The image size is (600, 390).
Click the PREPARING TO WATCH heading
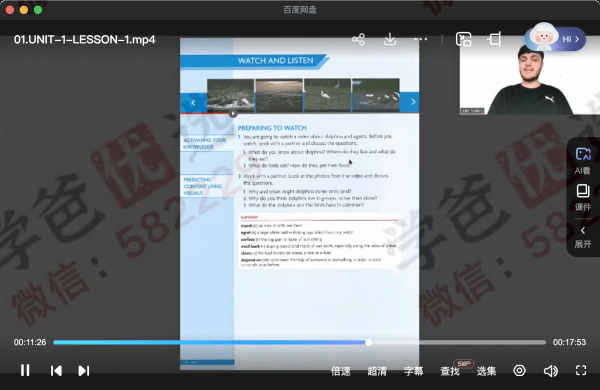(272, 128)
